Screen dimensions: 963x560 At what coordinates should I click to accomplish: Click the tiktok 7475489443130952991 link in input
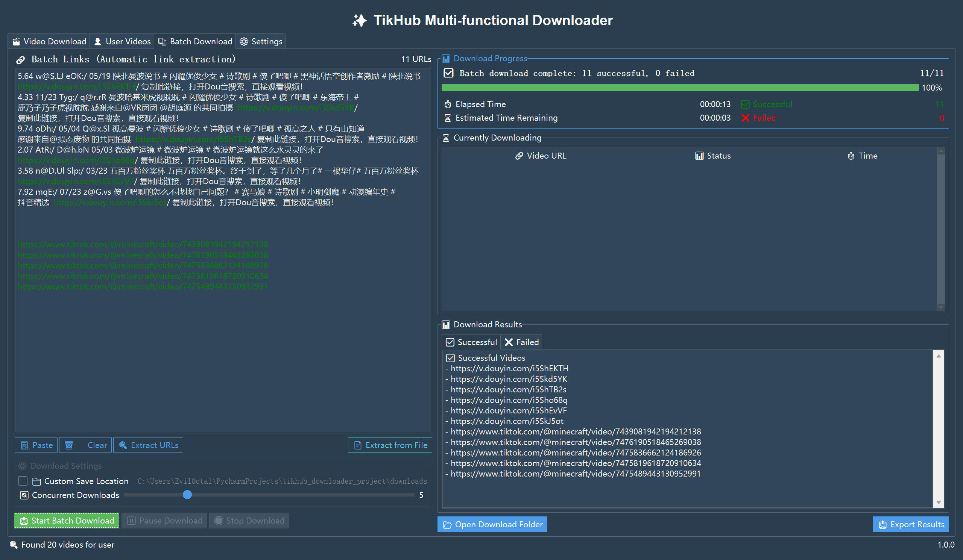point(143,286)
